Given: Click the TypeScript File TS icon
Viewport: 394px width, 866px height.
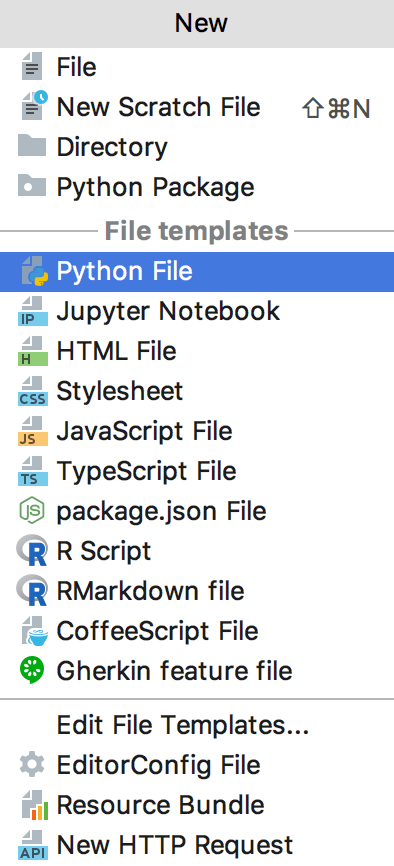Looking at the screenshot, I should [x=33, y=471].
